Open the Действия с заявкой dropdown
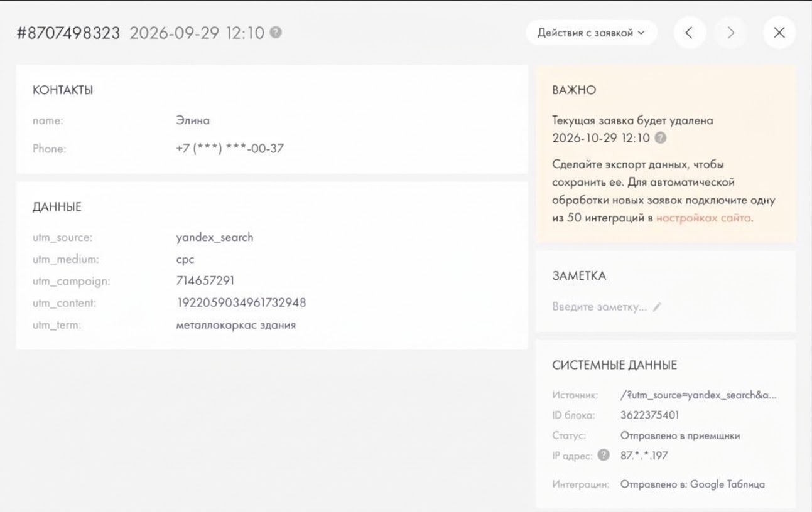 [591, 33]
